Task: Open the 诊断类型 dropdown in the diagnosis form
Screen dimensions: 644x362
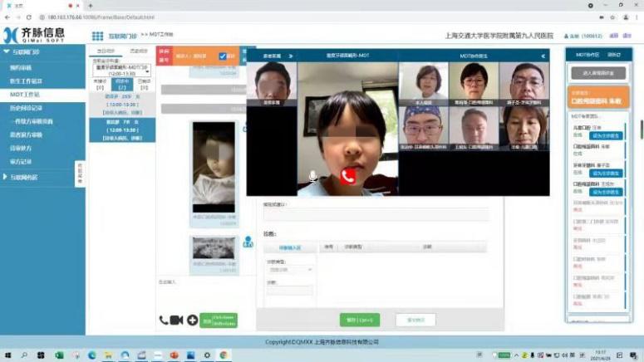Action: point(289,270)
